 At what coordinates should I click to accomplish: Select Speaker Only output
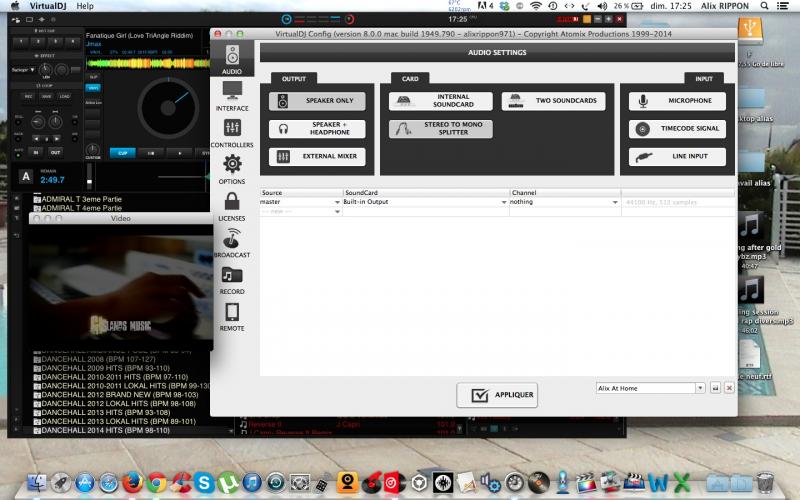(317, 101)
